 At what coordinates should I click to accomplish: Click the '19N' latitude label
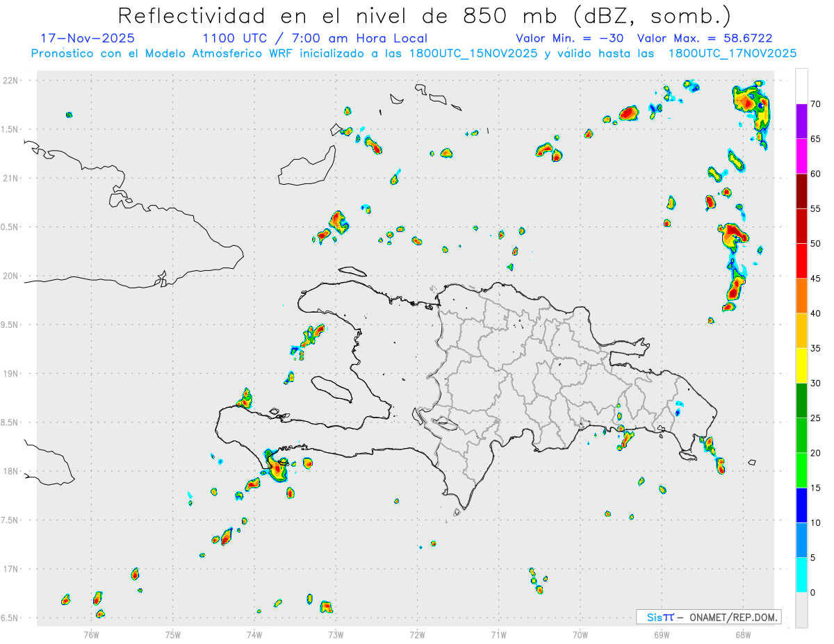[x=11, y=374]
